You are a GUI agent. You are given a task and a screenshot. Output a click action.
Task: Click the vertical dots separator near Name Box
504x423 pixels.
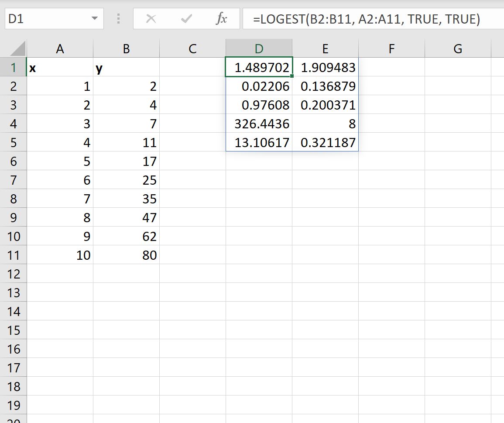point(118,18)
